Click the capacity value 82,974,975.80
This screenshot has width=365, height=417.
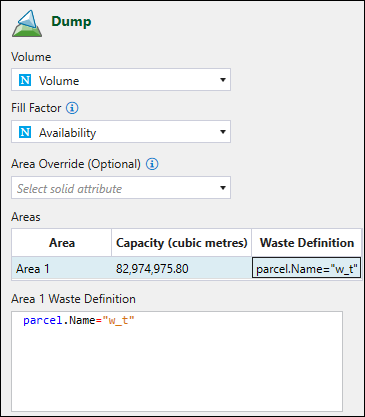coord(152,269)
